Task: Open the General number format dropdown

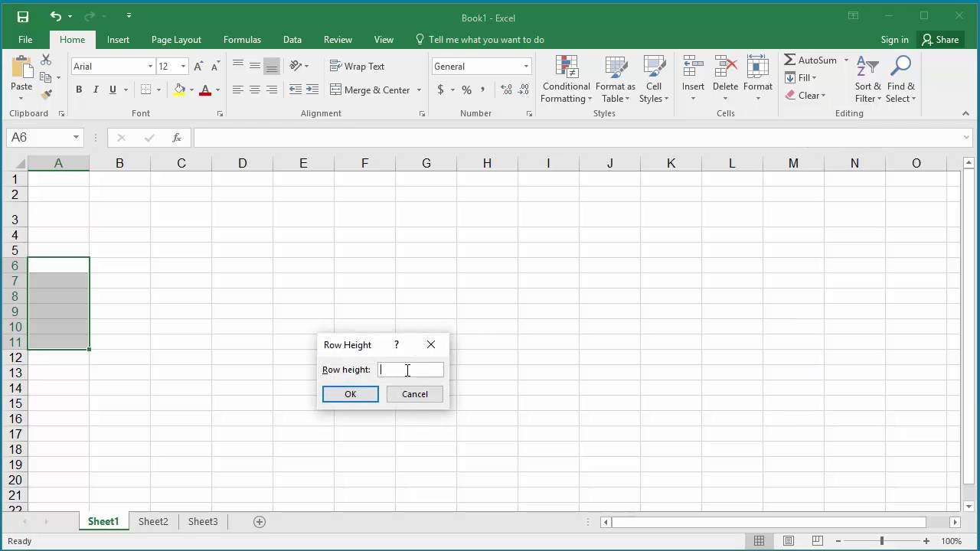Action: click(x=526, y=67)
